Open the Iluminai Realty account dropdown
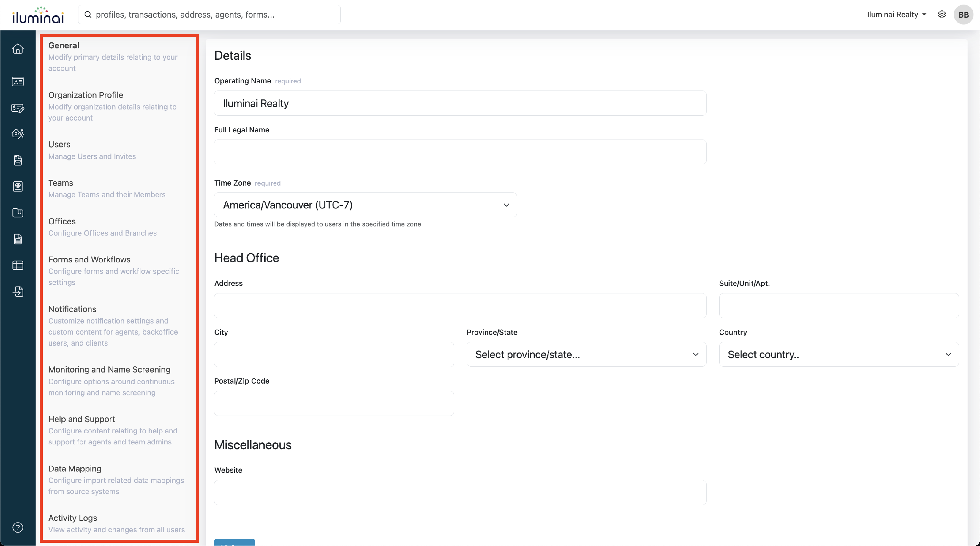 point(896,14)
